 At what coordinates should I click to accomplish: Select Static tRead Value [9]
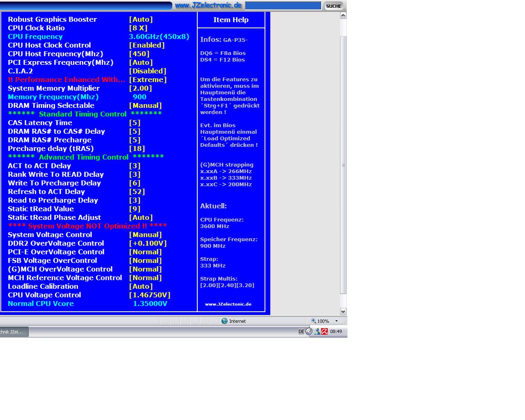tap(135, 209)
